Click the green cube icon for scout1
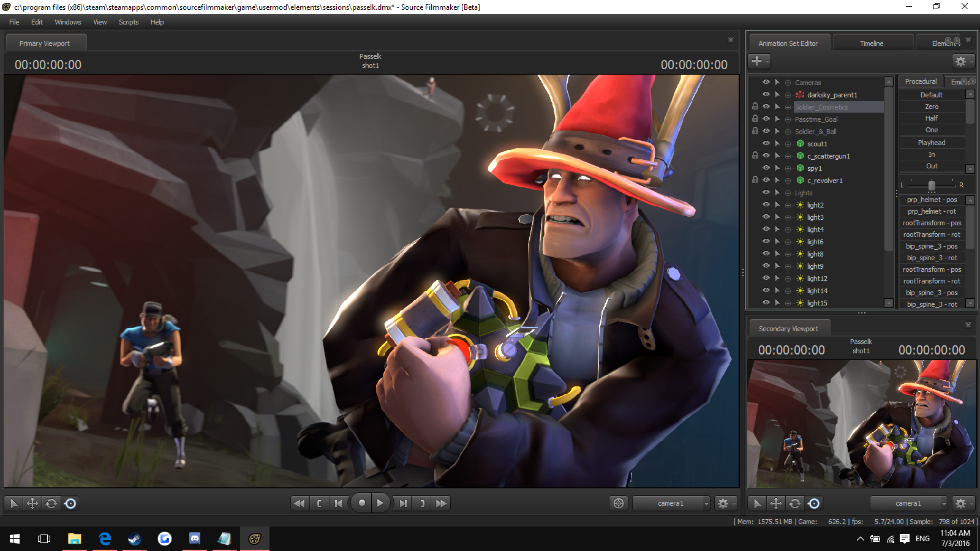This screenshot has height=551, width=980. point(800,144)
